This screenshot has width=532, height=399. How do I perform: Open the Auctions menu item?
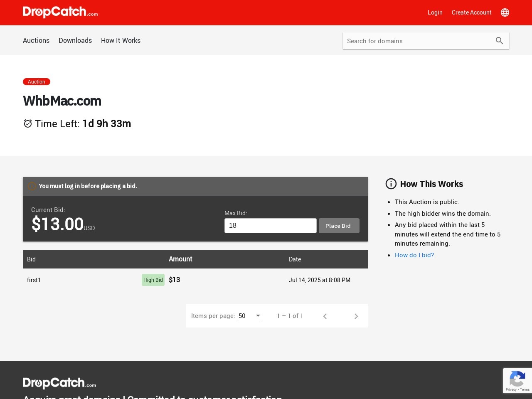point(36,40)
